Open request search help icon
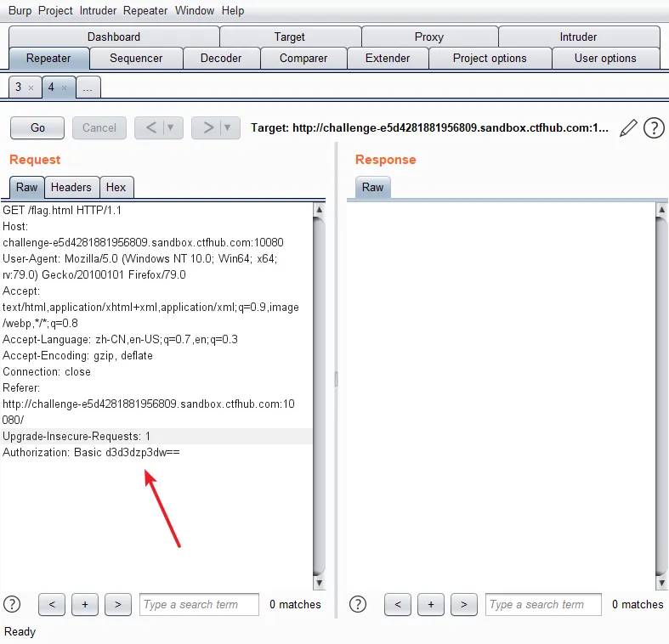Viewport: 669px width, 644px height. 12,604
